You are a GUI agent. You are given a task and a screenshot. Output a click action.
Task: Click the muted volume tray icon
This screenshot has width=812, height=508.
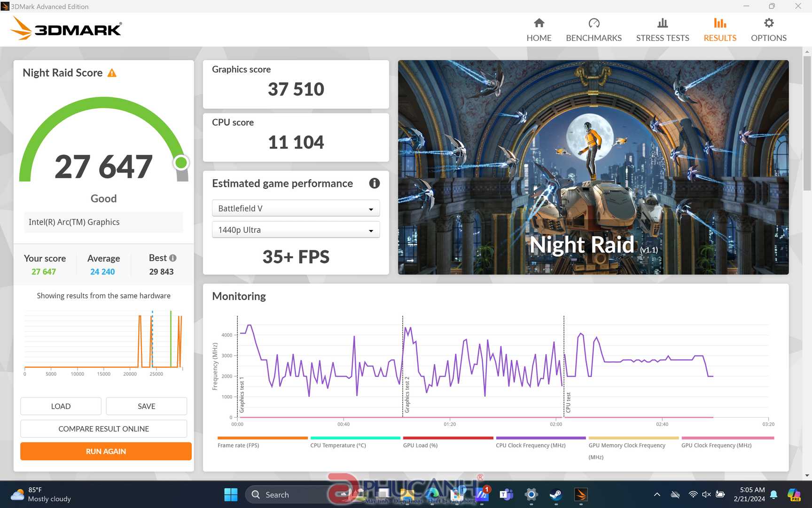pos(706,494)
